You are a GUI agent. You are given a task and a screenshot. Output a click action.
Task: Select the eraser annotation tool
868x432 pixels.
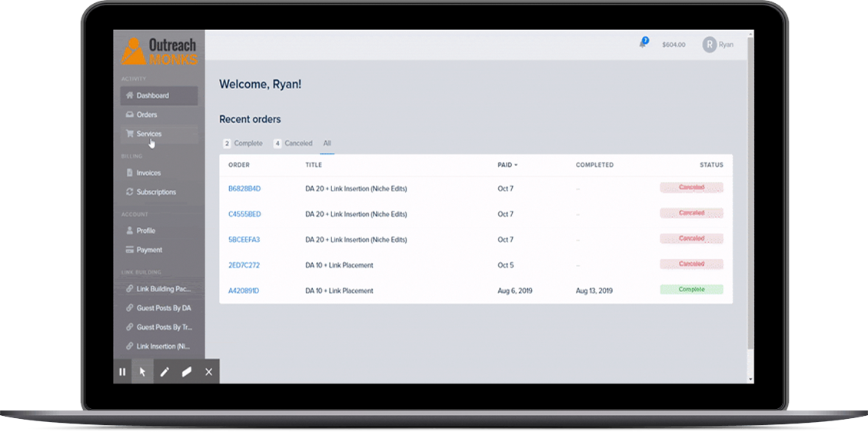(x=186, y=372)
